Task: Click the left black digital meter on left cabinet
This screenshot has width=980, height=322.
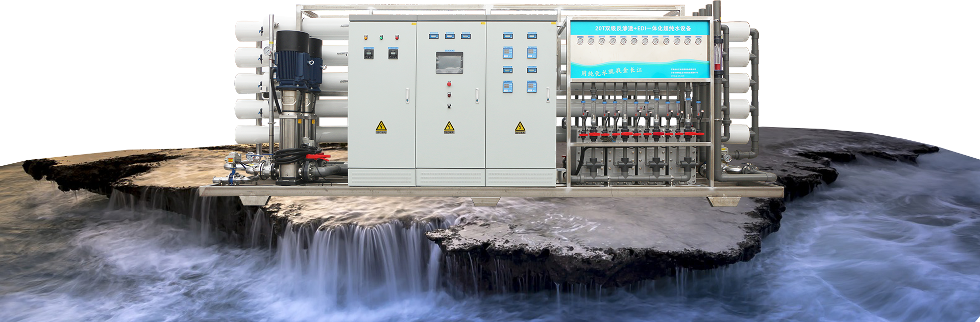Action: point(369,53)
